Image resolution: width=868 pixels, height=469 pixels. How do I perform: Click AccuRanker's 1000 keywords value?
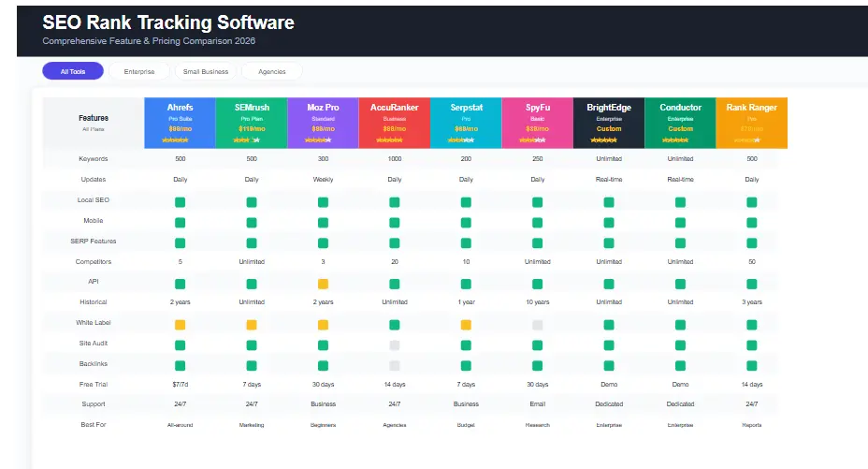394,159
